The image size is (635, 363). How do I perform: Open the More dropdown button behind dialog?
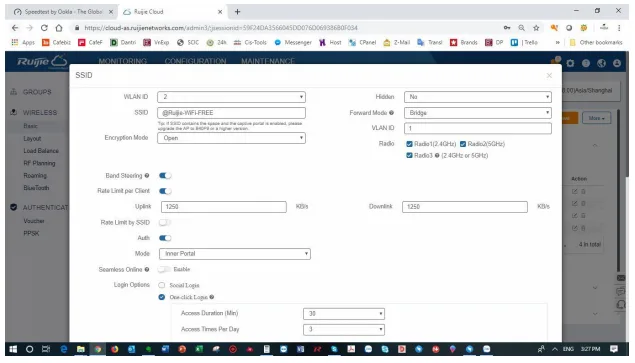[x=596, y=118]
